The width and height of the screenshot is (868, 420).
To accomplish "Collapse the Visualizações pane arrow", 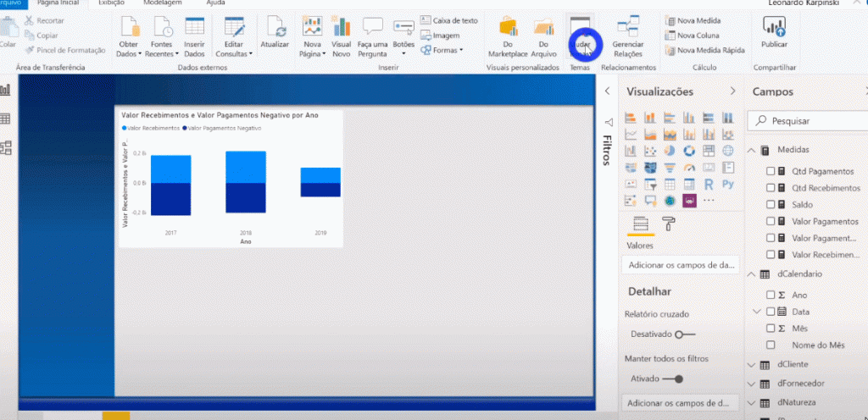I will (x=733, y=91).
